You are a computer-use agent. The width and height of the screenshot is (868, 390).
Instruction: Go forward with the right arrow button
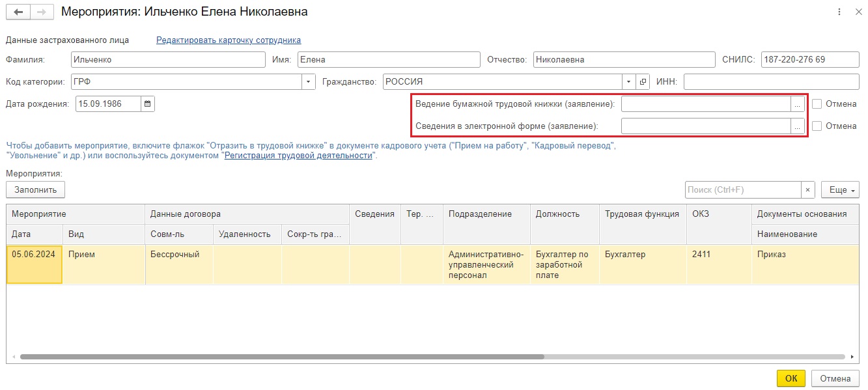tap(42, 12)
